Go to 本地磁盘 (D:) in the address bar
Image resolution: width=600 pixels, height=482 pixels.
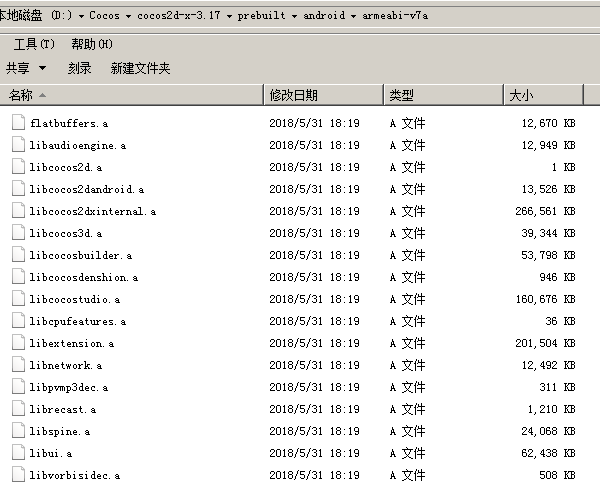coord(35,15)
